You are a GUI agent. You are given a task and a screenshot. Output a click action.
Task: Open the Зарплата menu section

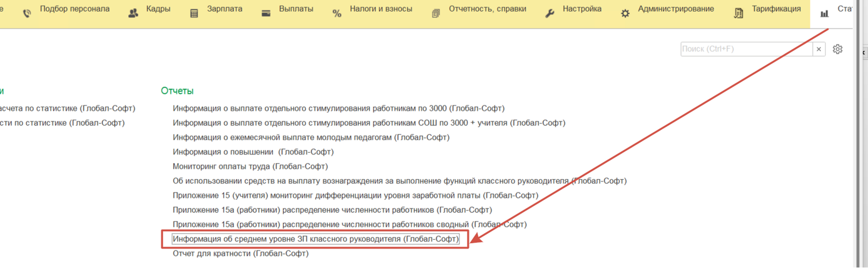[224, 9]
